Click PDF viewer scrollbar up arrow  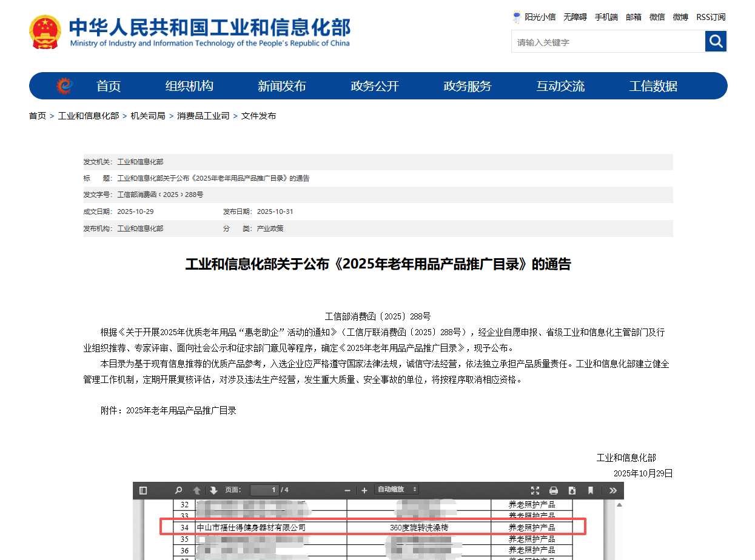click(619, 504)
